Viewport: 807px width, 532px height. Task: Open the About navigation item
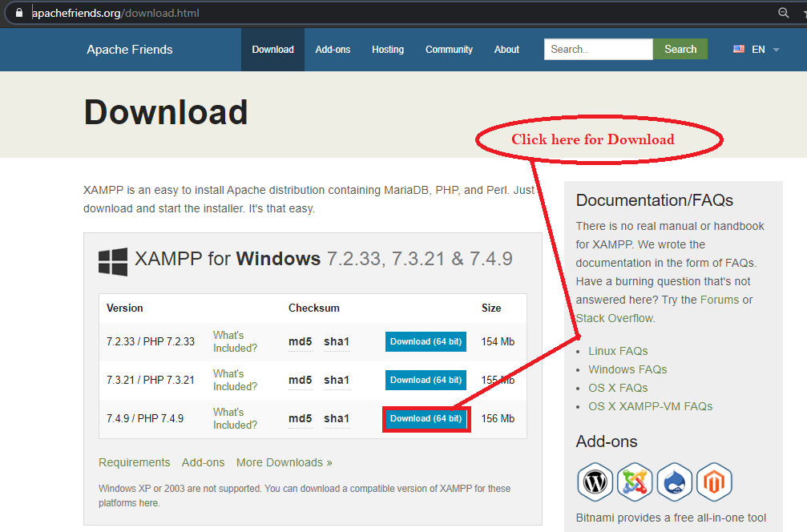click(506, 50)
